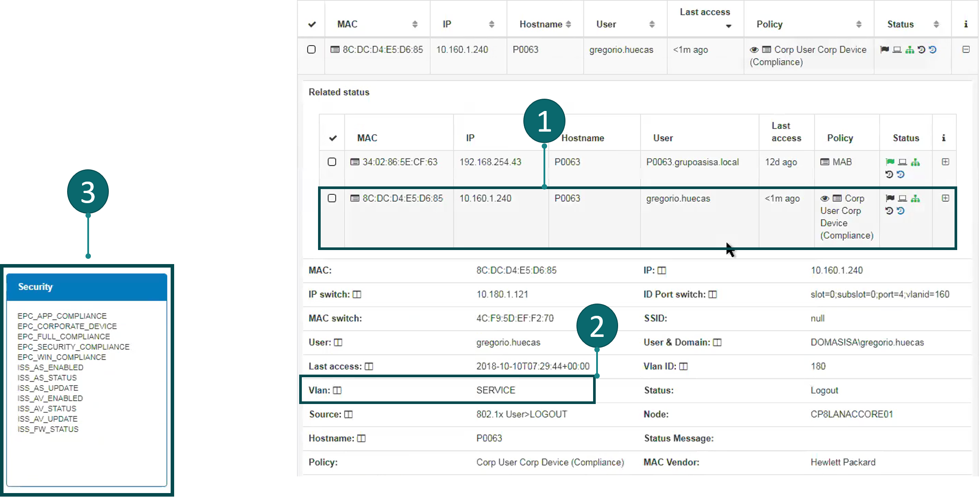This screenshot has width=980, height=497.
Task: Click the policy card icon in the top row policy
Action: coord(766,50)
